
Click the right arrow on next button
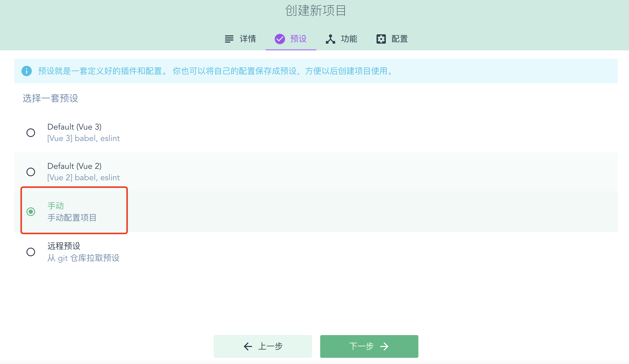pos(384,346)
